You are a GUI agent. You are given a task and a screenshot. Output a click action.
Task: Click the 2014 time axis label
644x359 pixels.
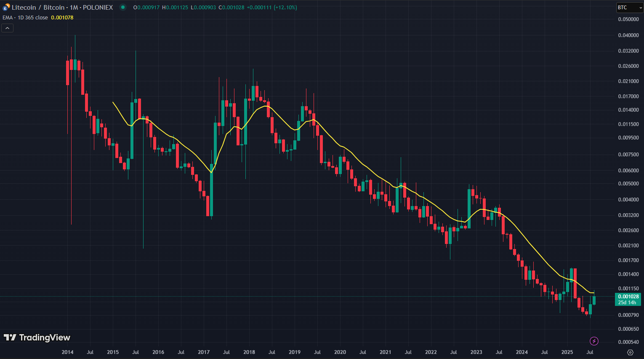tap(67, 352)
